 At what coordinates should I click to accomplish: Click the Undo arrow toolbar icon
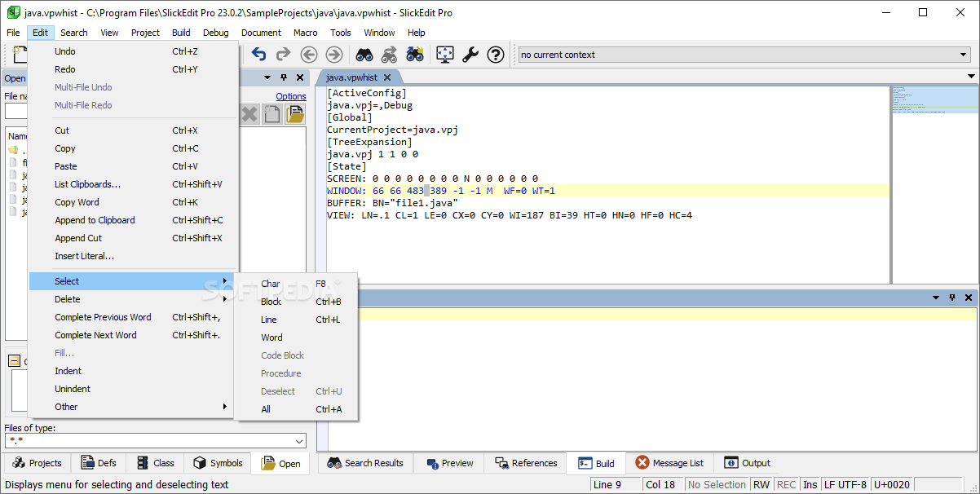tap(258, 55)
